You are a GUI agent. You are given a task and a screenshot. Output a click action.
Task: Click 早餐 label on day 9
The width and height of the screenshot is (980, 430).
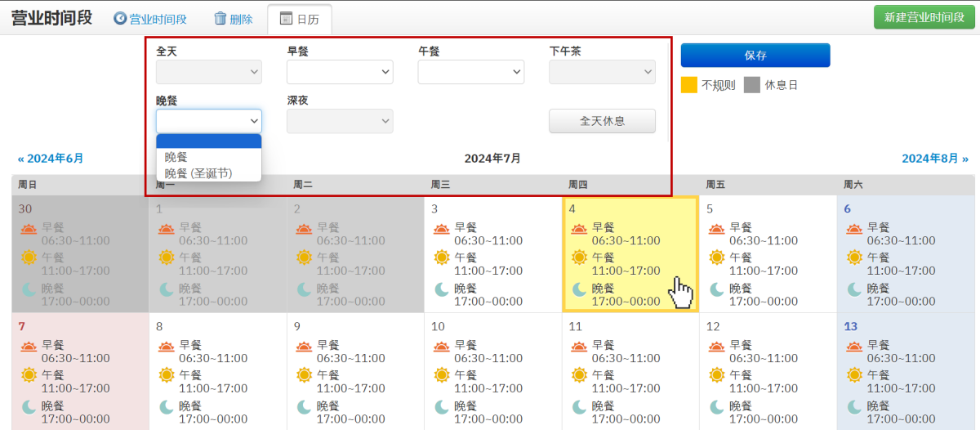point(327,345)
